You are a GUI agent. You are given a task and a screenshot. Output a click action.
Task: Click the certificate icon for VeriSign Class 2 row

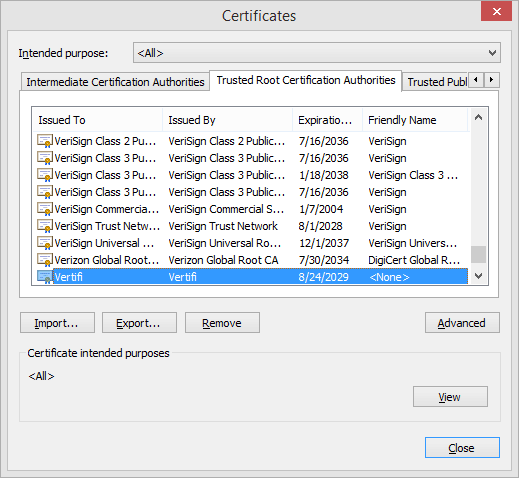[x=45, y=141]
